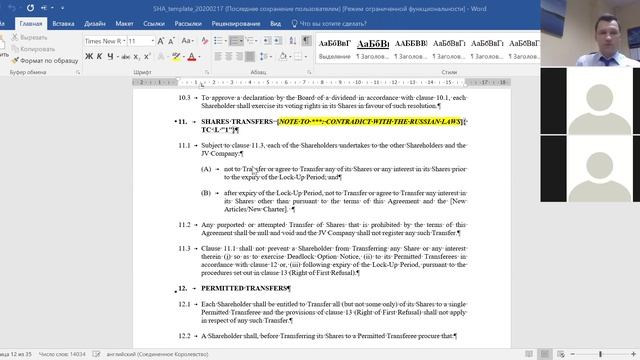Toggle Subscript (x₂) formatting
The width and height of the screenshot is (640, 360).
tap(137, 57)
